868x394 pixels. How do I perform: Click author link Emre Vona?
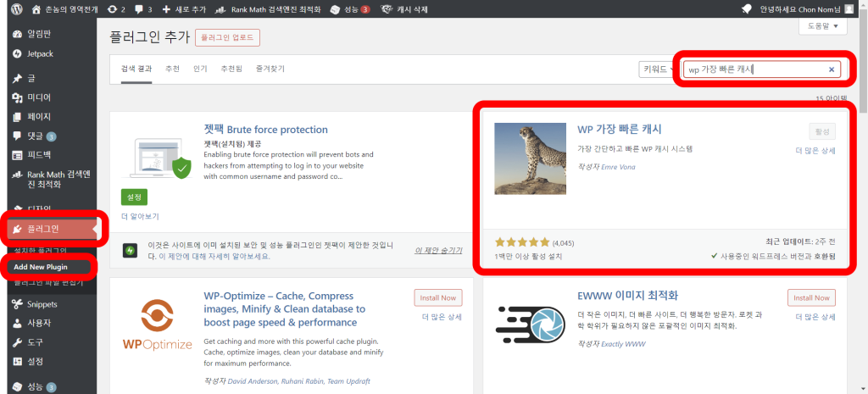point(617,167)
